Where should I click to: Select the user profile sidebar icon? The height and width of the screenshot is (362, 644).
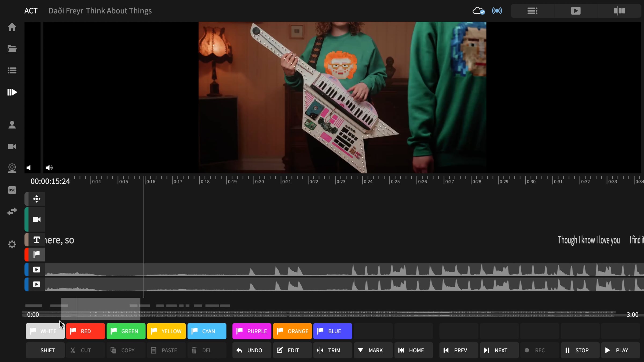12,125
